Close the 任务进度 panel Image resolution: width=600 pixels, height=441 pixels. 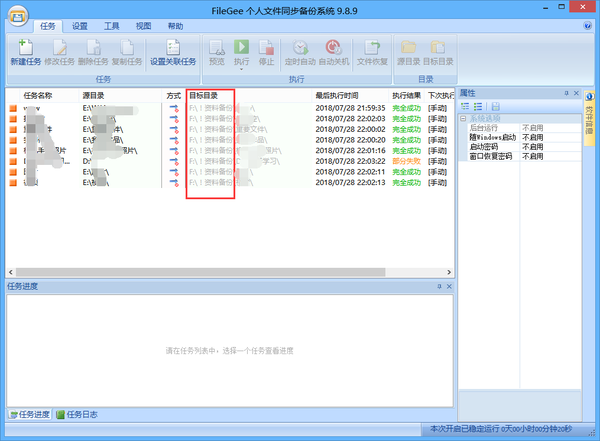click(449, 286)
